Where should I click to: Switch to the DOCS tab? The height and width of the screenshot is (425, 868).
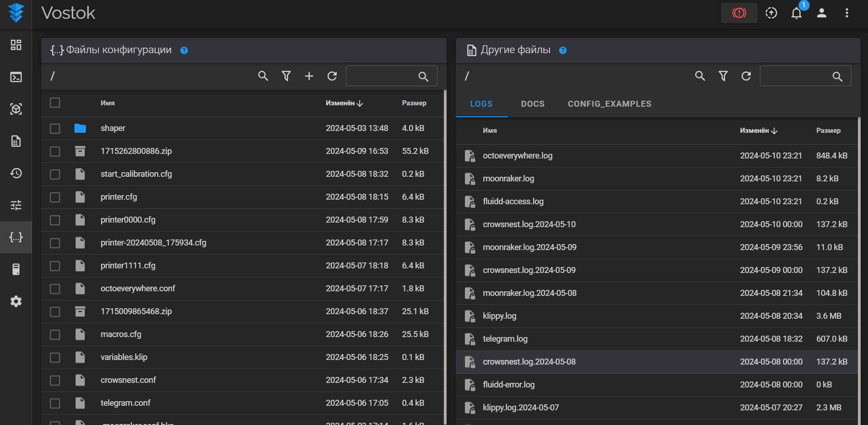(533, 104)
